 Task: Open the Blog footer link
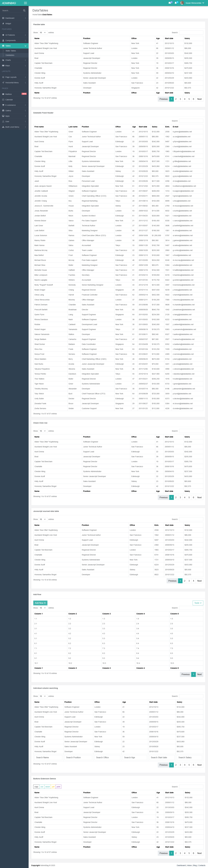pos(195,865)
